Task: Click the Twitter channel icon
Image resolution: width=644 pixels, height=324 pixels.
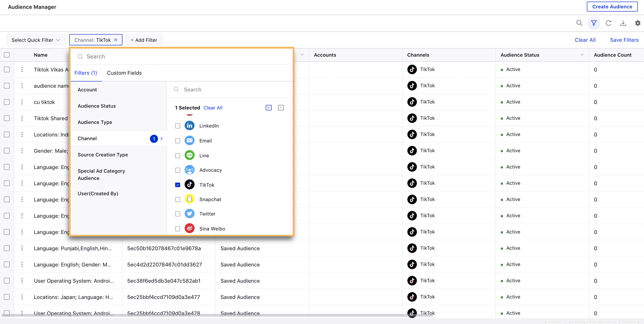Action: click(x=189, y=214)
